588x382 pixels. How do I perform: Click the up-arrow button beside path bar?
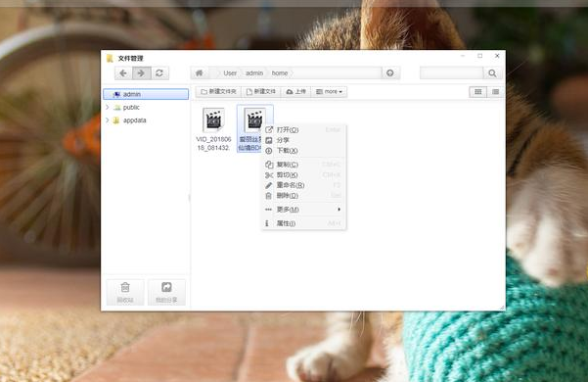[390, 73]
